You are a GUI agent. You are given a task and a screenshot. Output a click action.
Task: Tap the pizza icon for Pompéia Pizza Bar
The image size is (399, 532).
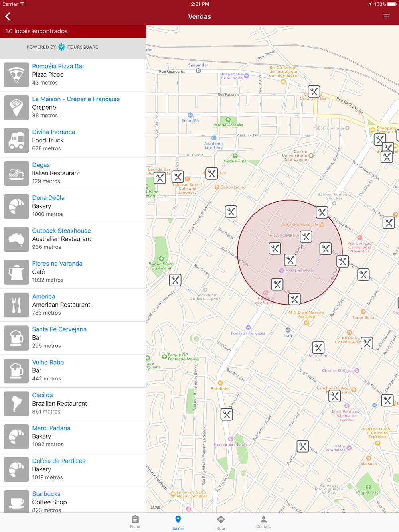point(16,75)
